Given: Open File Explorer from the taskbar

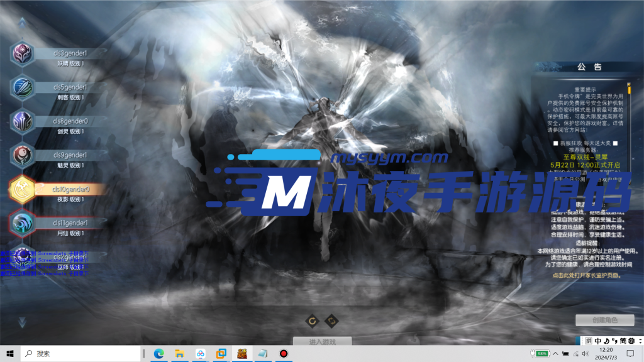Looking at the screenshot, I should point(179,354).
